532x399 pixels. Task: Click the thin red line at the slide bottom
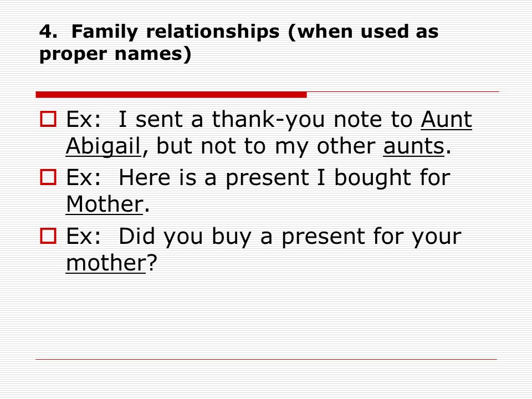(x=267, y=359)
